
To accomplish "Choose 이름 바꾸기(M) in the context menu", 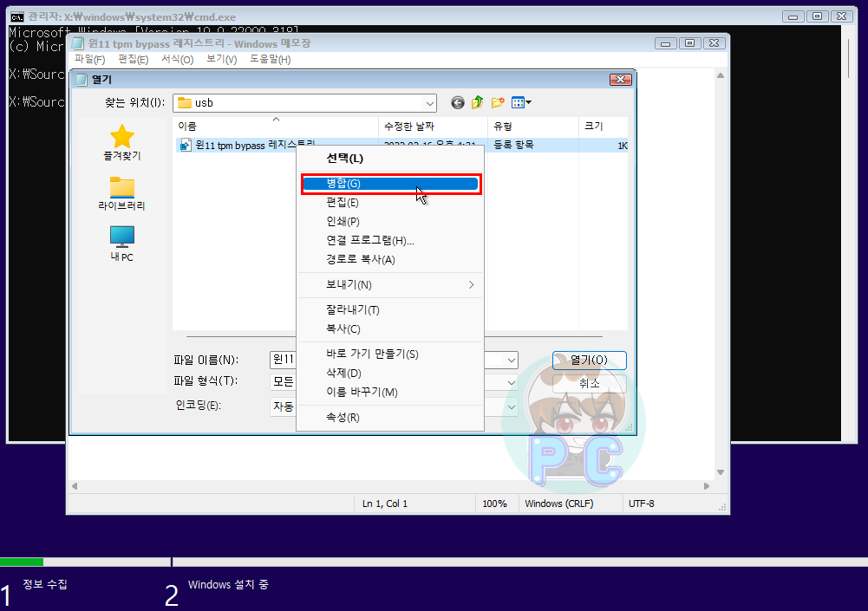I will [x=390, y=392].
